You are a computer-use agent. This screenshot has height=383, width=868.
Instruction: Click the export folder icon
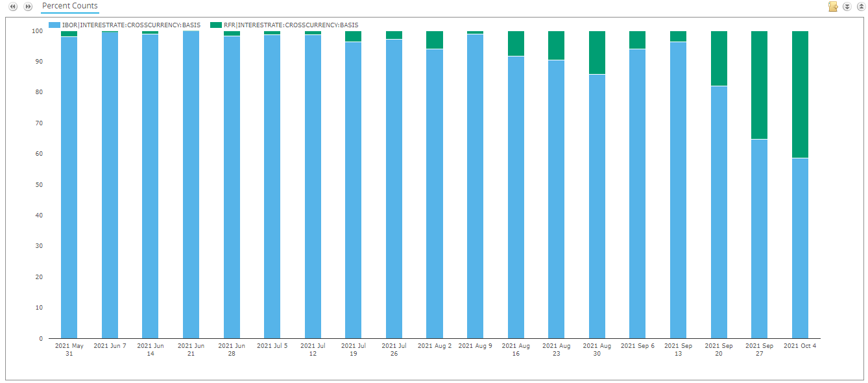[833, 6]
